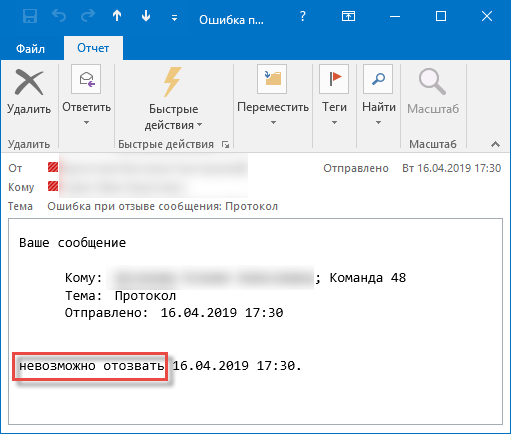Screen dimensions: 511x434
Task: Expand the Теги dropdown arrow
Action: click(334, 123)
